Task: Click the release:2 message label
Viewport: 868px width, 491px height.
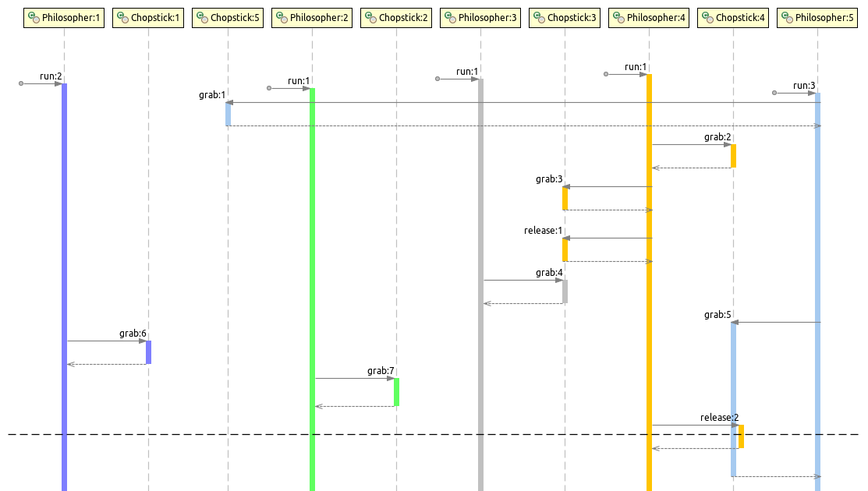Action: [719, 418]
